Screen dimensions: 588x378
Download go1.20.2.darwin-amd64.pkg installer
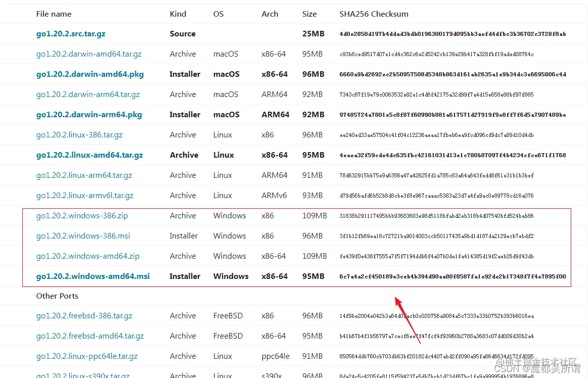click(x=90, y=74)
